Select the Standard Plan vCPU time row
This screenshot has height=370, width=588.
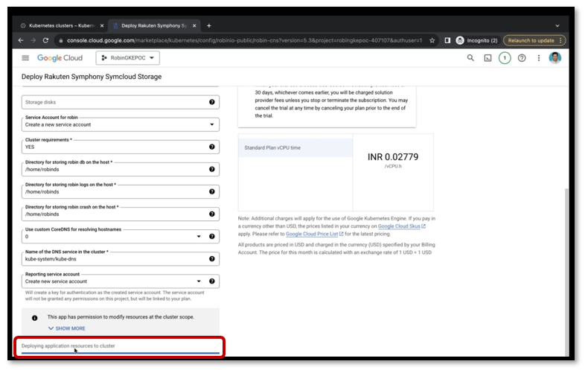tap(295, 148)
